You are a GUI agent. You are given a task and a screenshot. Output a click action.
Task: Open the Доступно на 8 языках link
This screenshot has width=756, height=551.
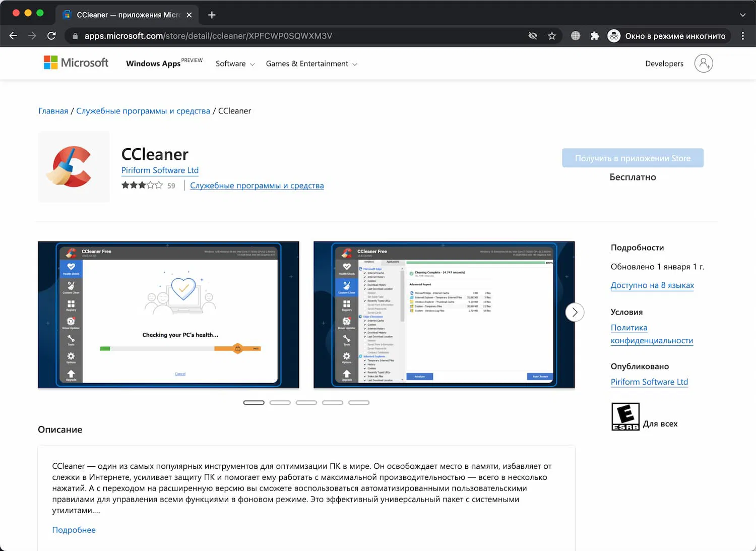[x=652, y=285]
